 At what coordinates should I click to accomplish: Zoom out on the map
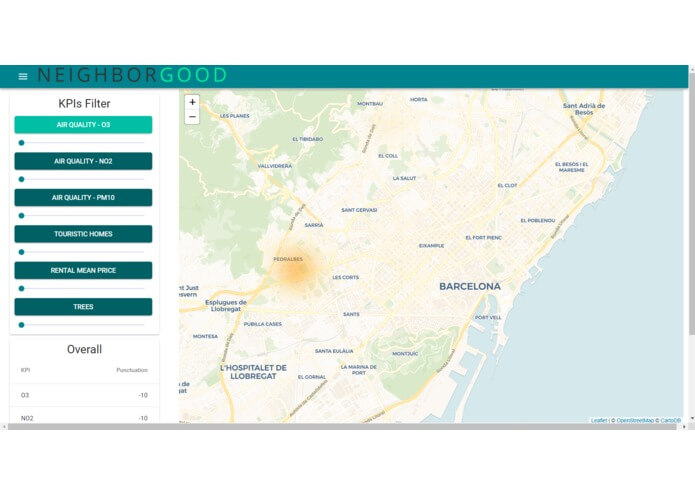(x=192, y=117)
